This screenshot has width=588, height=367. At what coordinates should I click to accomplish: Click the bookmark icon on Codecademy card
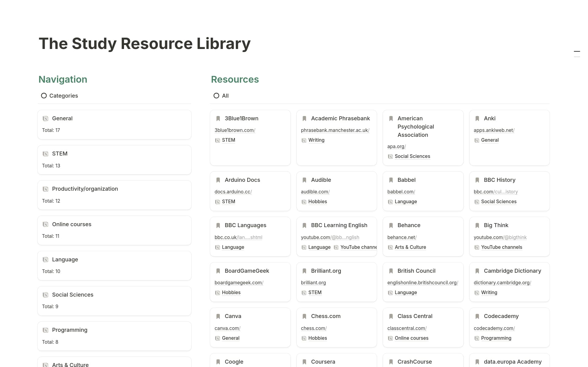[x=477, y=316]
